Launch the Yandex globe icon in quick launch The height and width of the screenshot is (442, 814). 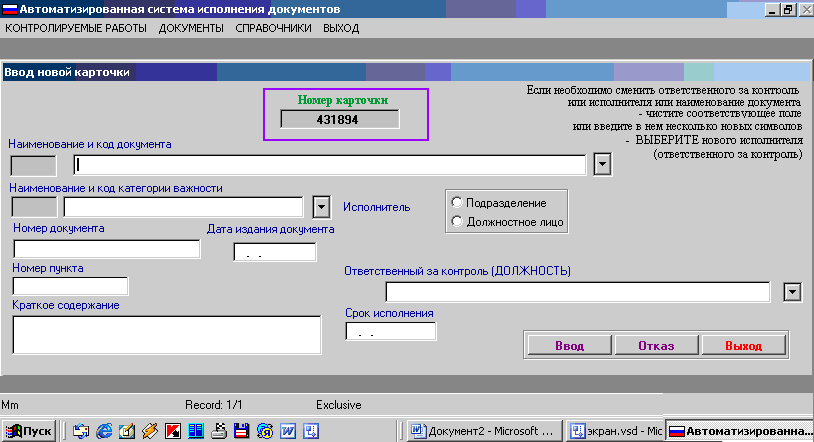pos(265,431)
